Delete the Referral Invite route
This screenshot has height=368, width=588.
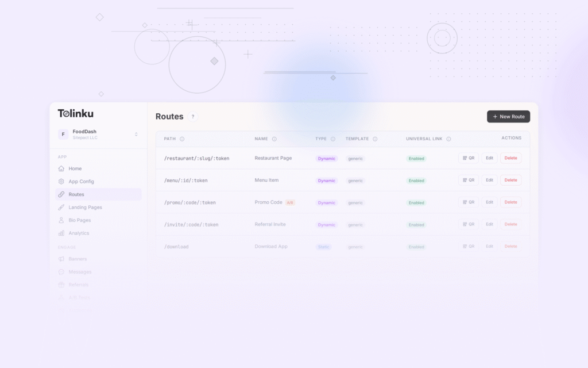point(510,224)
